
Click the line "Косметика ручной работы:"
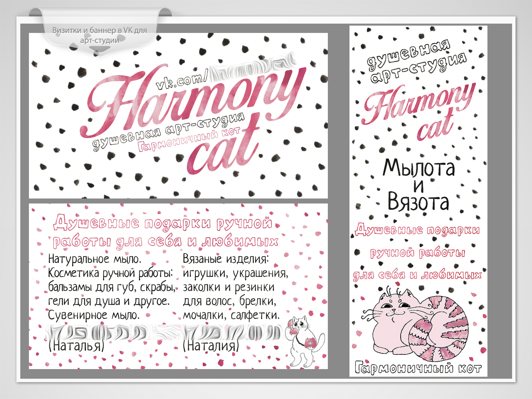(x=110, y=273)
